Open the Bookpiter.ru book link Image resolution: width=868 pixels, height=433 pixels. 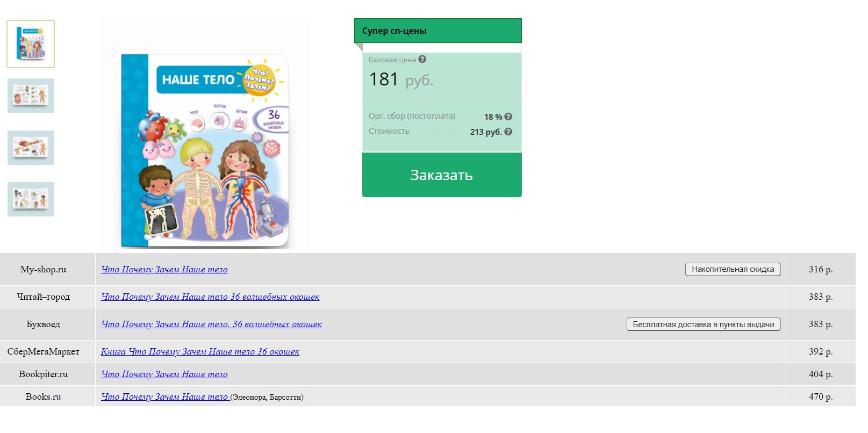(x=164, y=374)
